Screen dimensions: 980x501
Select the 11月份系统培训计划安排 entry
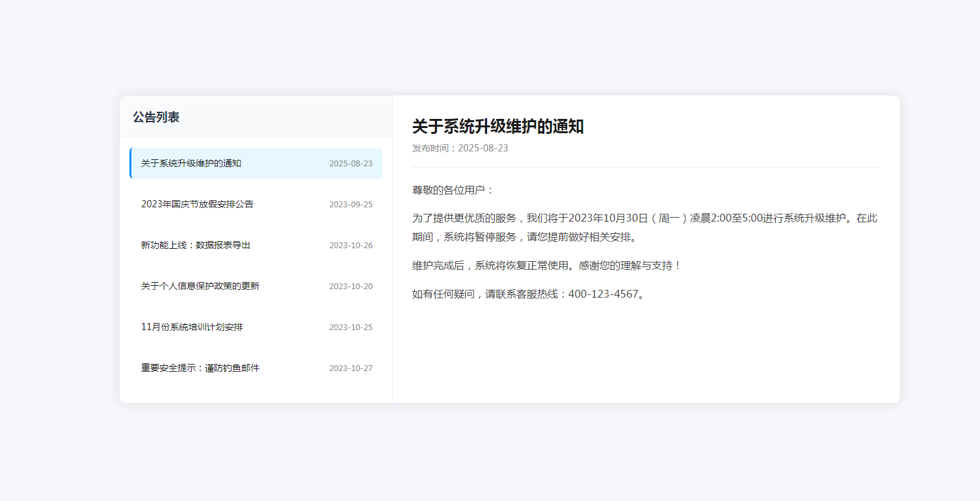click(x=256, y=327)
